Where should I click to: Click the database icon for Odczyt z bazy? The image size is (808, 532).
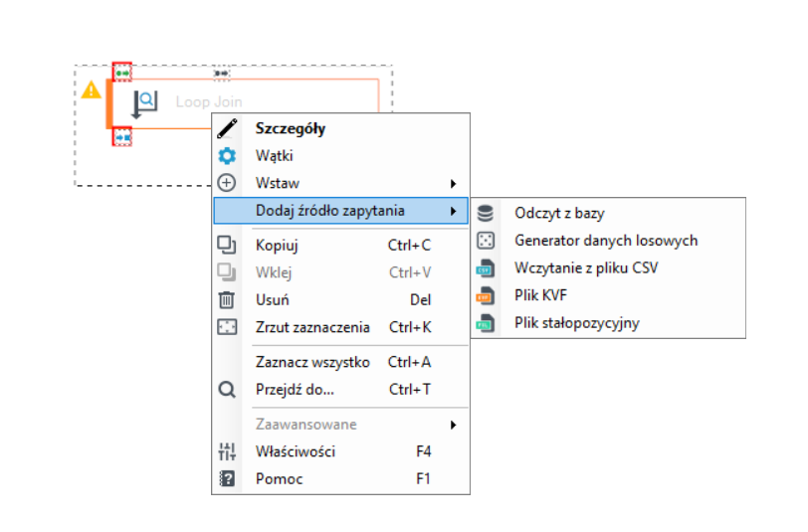tap(486, 213)
